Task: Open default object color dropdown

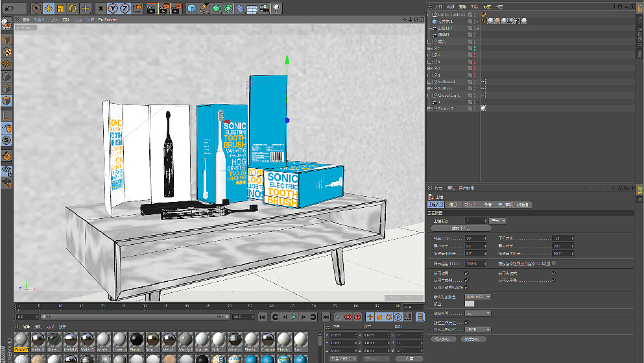Action: pos(478,296)
